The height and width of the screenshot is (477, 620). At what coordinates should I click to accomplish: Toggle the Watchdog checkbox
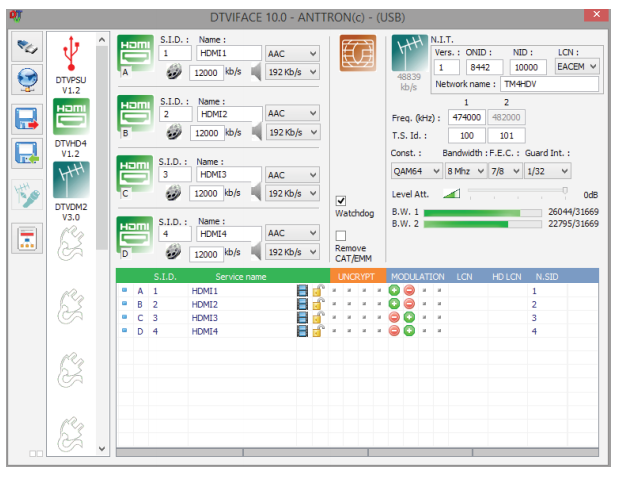pos(341,200)
